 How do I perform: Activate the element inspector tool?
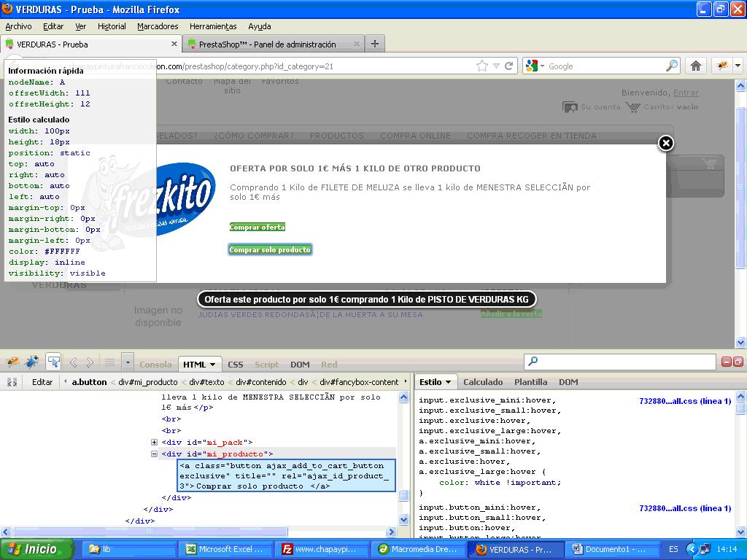[53, 362]
